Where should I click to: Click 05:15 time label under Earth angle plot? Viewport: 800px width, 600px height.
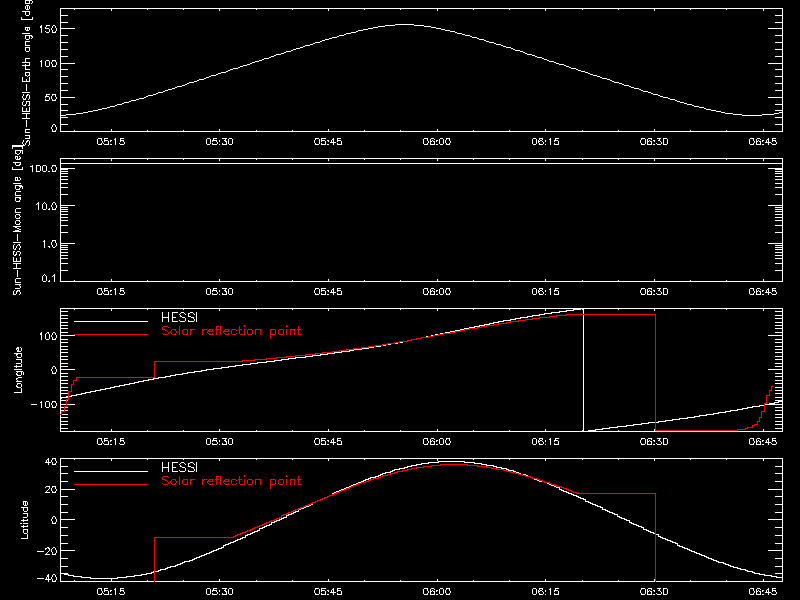click(111, 141)
